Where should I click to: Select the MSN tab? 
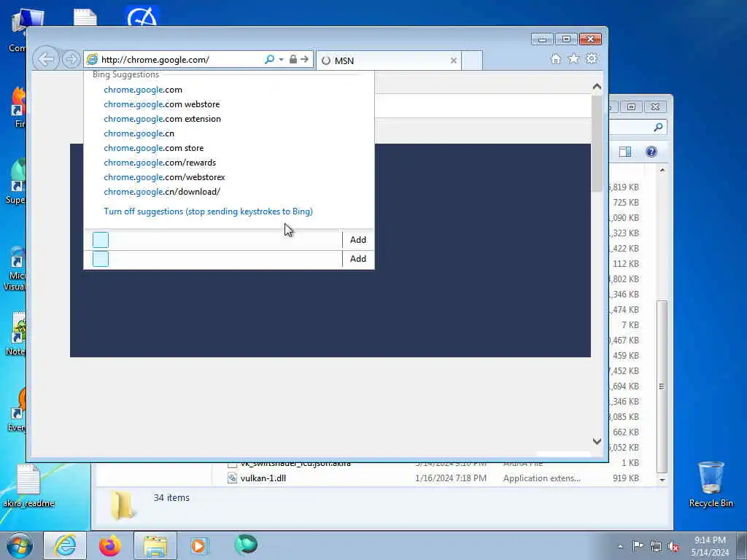click(388, 61)
